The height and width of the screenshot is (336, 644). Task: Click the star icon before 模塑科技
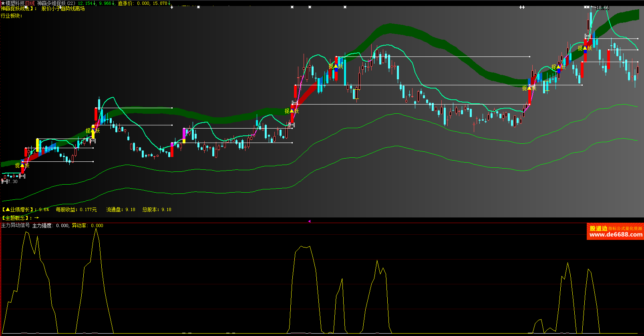(x=3, y=3)
